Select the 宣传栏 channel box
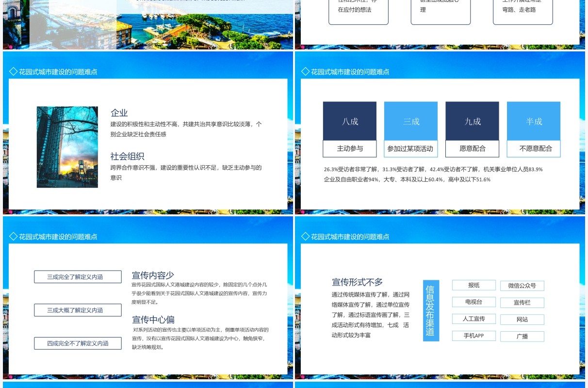Screen dimensions: 588x388 pos(522,303)
